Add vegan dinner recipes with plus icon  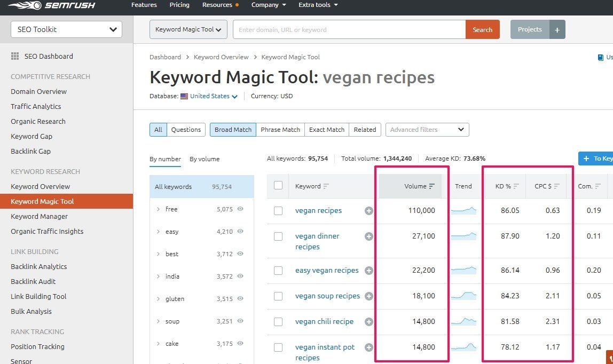click(x=368, y=236)
